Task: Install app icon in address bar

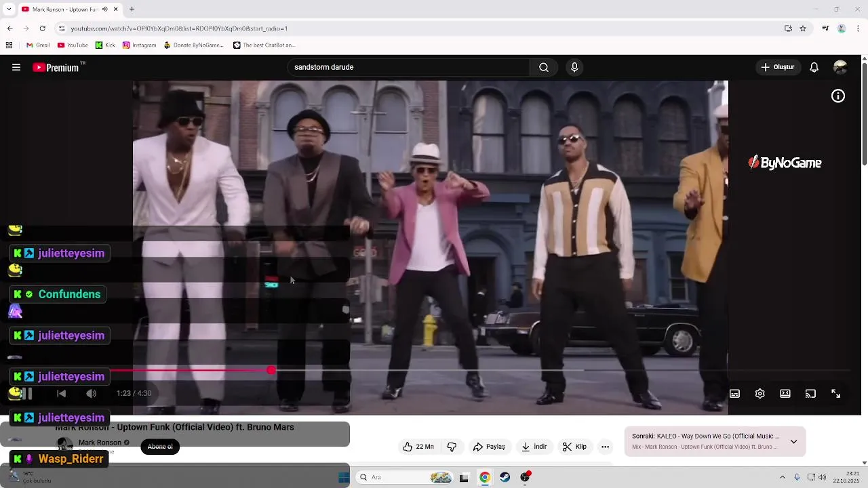Action: (x=788, y=28)
